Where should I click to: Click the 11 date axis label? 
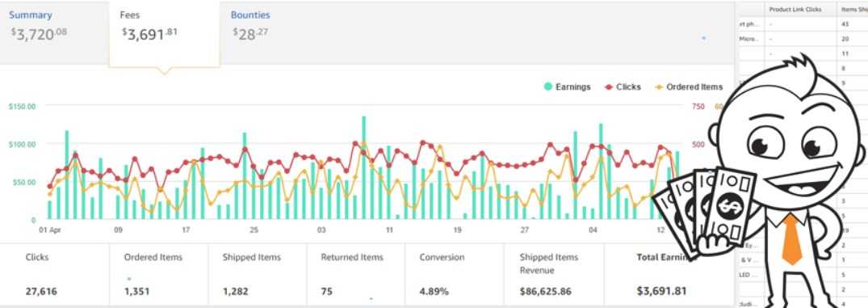390,230
